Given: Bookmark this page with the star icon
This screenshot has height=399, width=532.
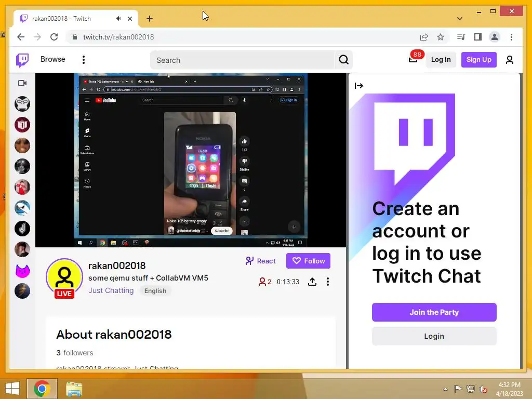Looking at the screenshot, I should [x=441, y=37].
